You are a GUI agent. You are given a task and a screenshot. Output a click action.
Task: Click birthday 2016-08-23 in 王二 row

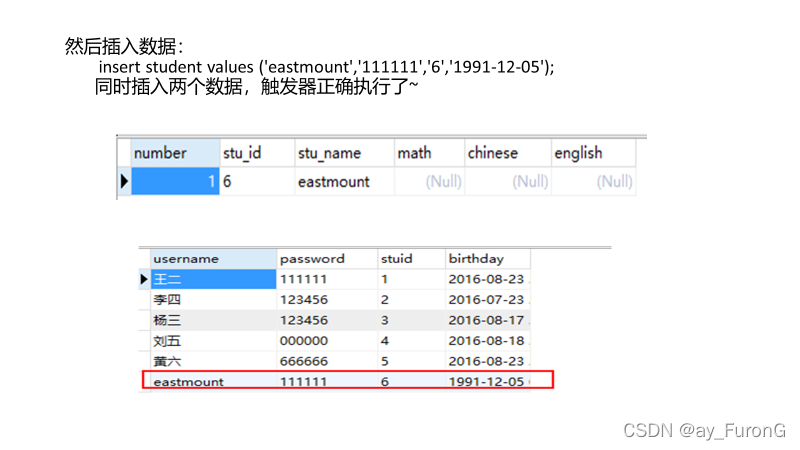488,279
